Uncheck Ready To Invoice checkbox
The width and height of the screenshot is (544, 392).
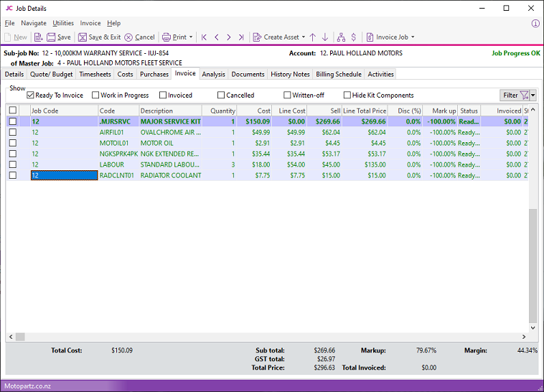click(x=31, y=95)
